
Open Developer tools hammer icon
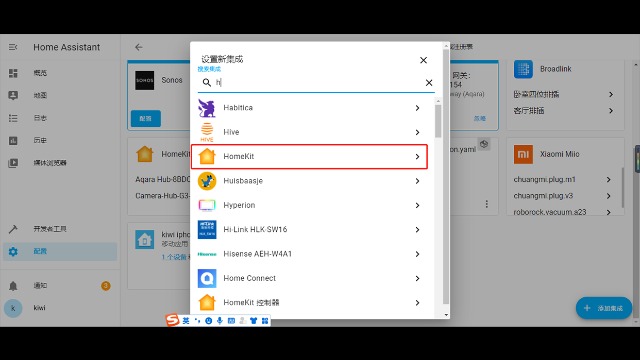pos(13,229)
